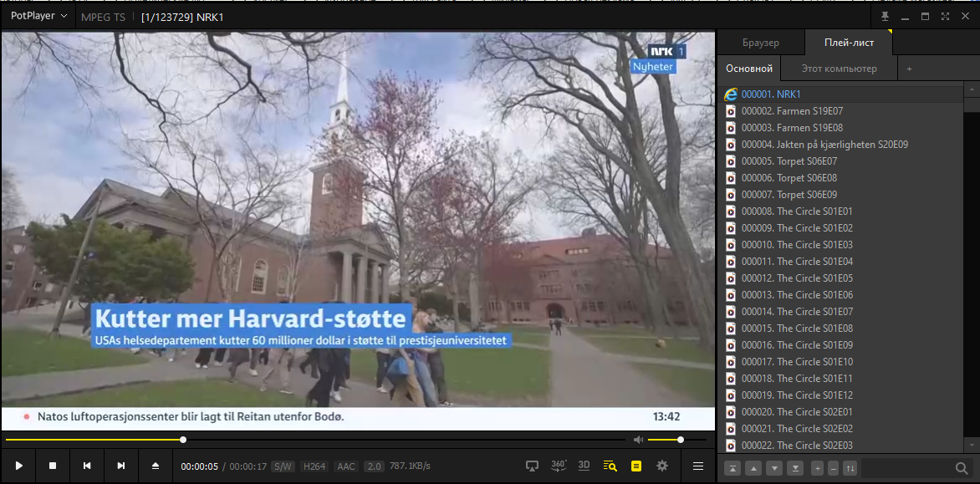
Task: Click the playlist search magnifier icon
Action: coord(962,468)
